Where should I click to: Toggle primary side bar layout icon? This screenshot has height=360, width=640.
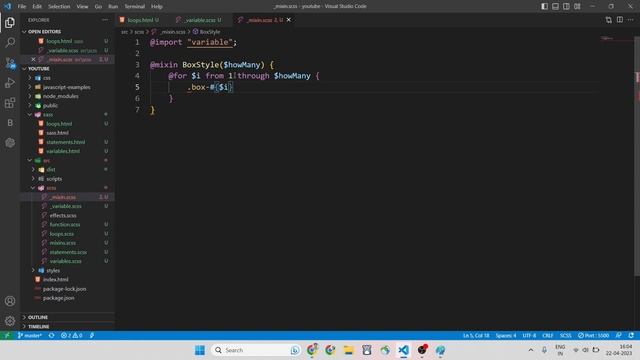coord(544,6)
